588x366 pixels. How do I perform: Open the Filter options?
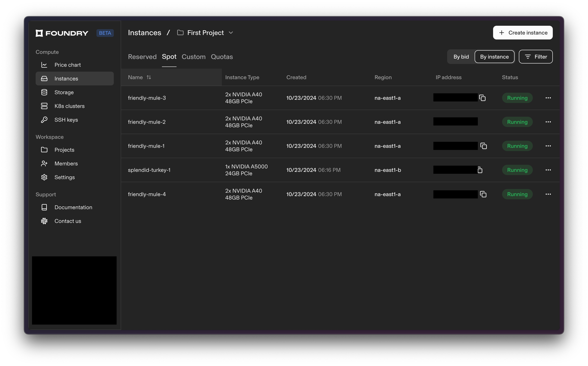(535, 57)
